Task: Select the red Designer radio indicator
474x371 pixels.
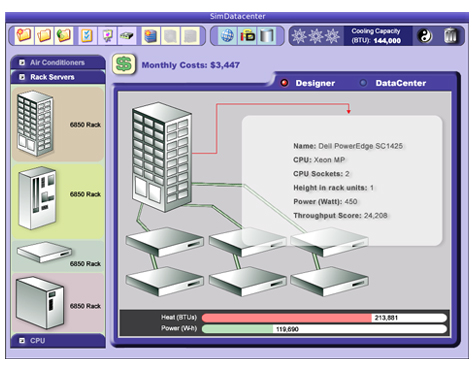Action: click(284, 83)
